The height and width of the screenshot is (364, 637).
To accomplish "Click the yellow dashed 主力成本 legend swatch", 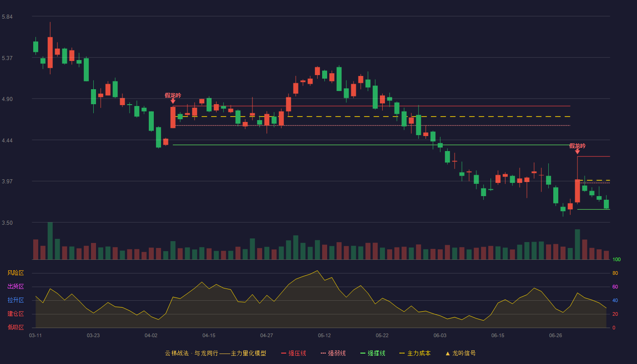I will tap(402, 353).
